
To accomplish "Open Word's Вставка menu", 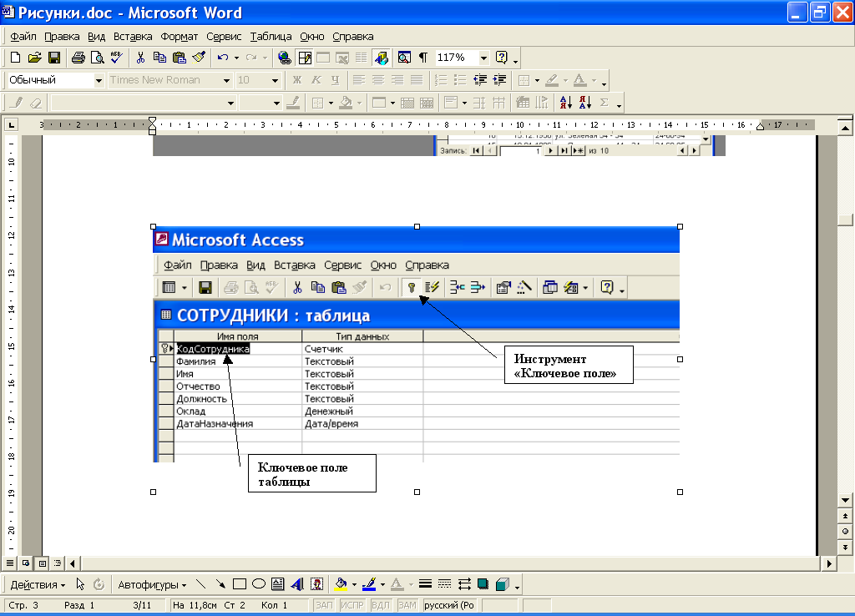I will pyautogui.click(x=133, y=37).
